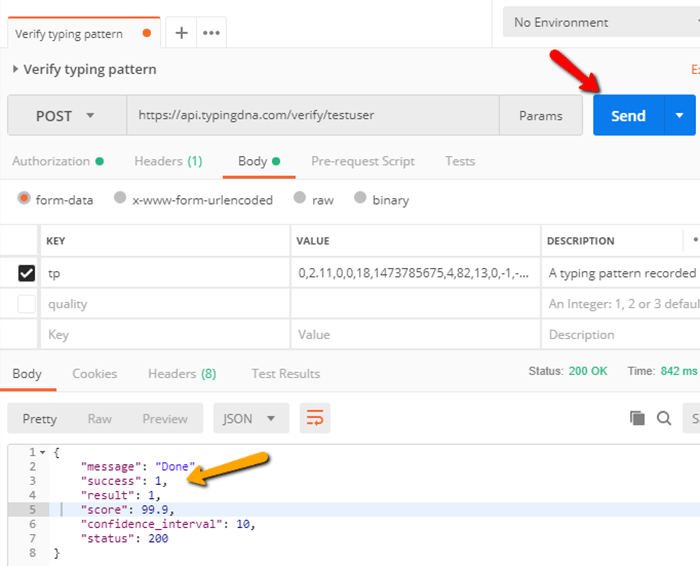Click the Params button
This screenshot has height=566, width=700.
(541, 116)
